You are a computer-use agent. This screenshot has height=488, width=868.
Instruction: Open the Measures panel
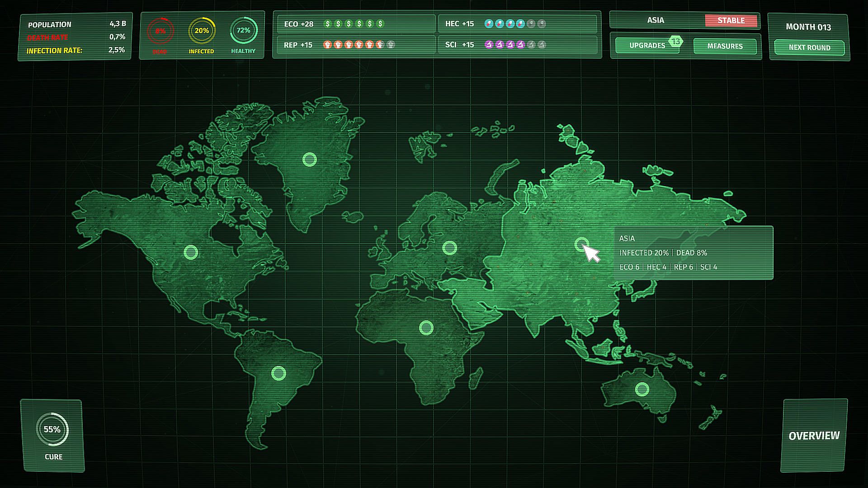coord(725,46)
